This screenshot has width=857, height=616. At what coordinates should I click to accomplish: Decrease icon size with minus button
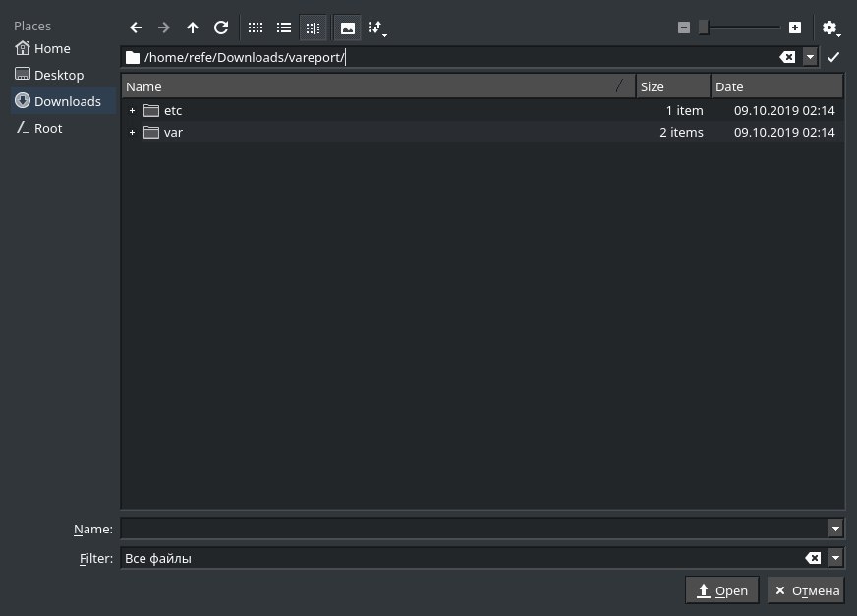click(684, 28)
